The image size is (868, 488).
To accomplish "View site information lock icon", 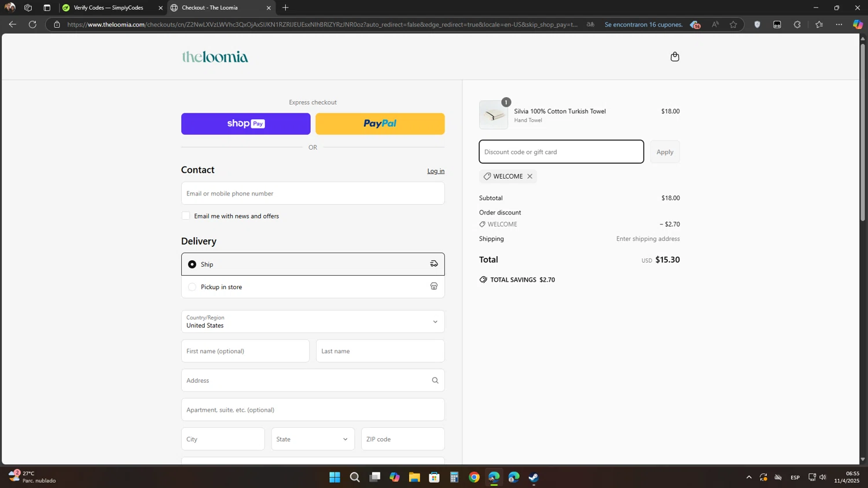I will 57,24.
